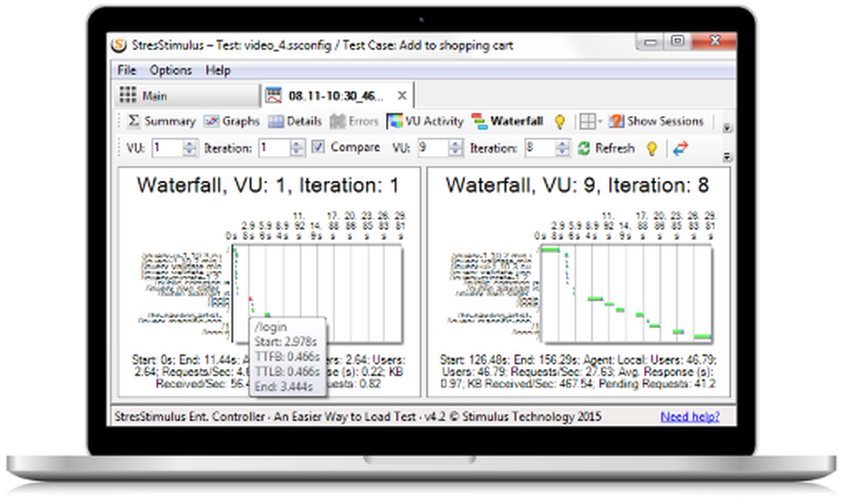846x504 pixels.
Task: Click the Errors toolbar item
Action: 354,121
